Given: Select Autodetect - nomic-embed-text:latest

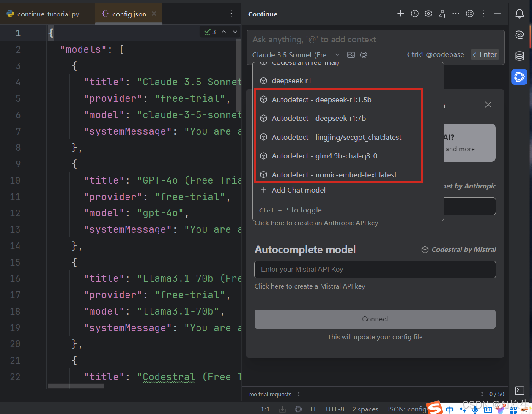Looking at the screenshot, I should coord(348,174).
